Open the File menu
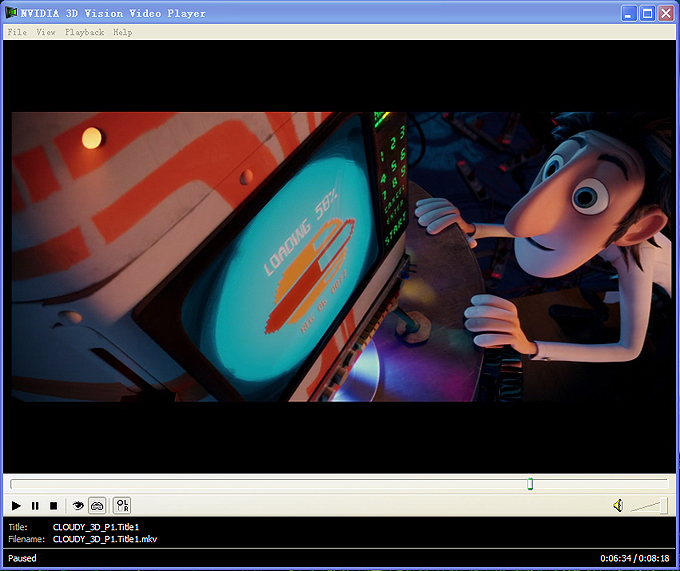680x571 pixels. click(x=17, y=32)
